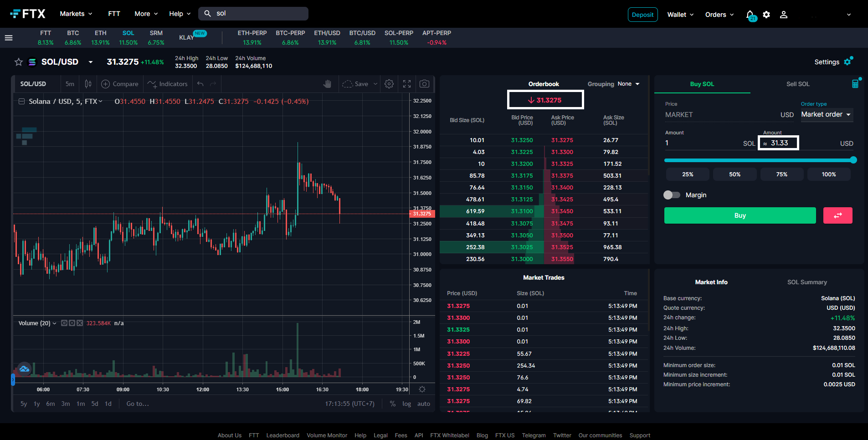Expand the More menu

click(146, 14)
